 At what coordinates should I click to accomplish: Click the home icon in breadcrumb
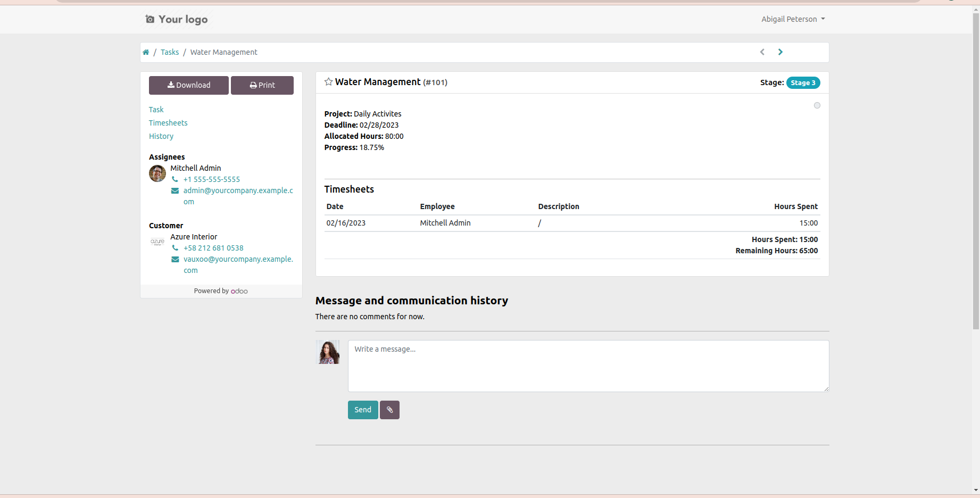[146, 52]
